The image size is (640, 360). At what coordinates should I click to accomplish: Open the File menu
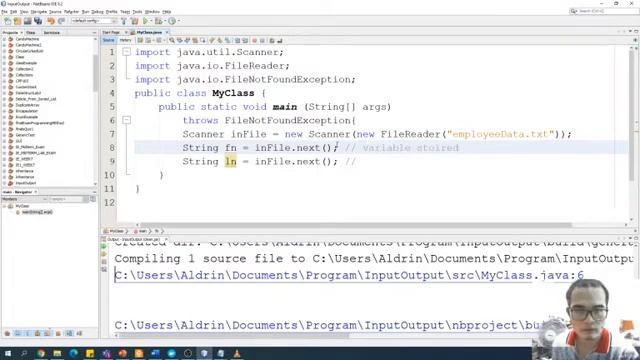tap(4, 12)
